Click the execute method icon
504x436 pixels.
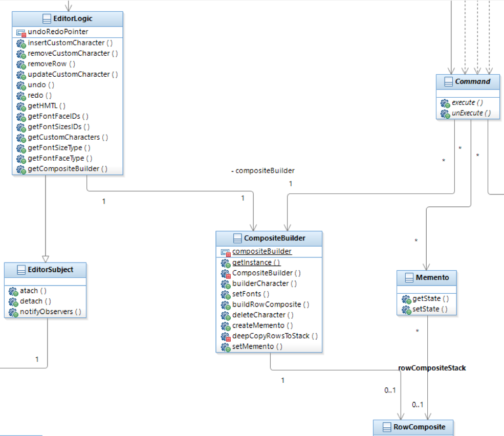coord(445,103)
